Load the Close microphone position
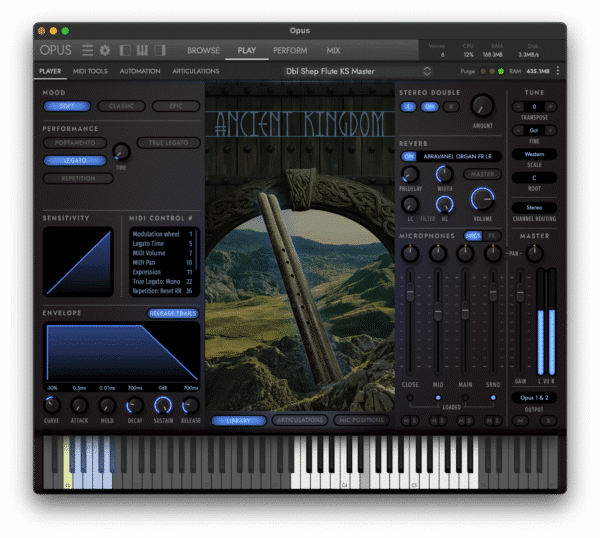Image resolution: width=600 pixels, height=538 pixels. click(410, 398)
